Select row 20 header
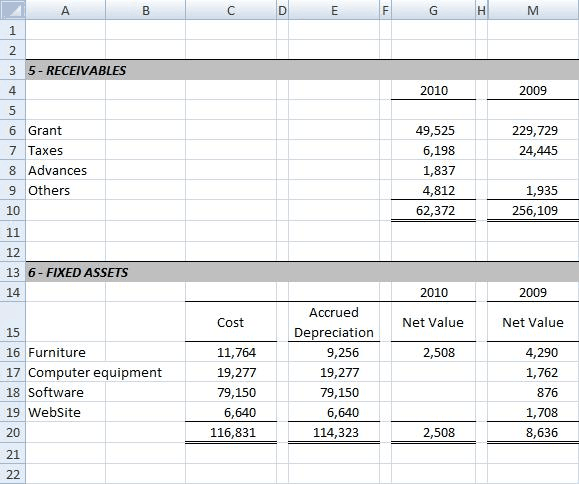Image resolution: width=579 pixels, height=484 pixels. 13,432
